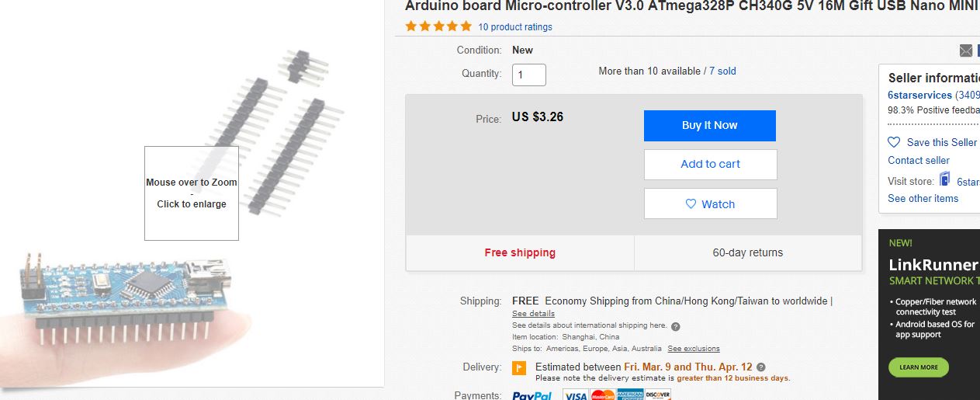Screen dimensions: 980x400
Task: Click the orange delivery flag icon
Action: click(520, 368)
